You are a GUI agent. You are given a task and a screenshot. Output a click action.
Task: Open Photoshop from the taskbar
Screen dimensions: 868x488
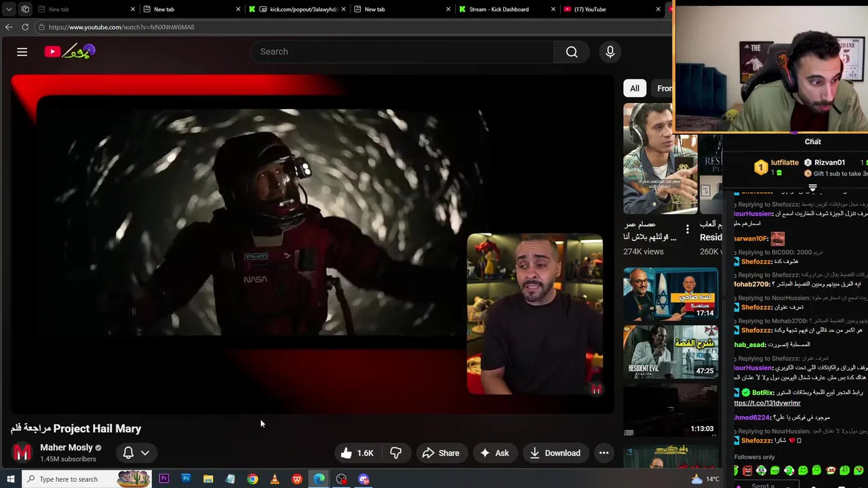click(186, 479)
